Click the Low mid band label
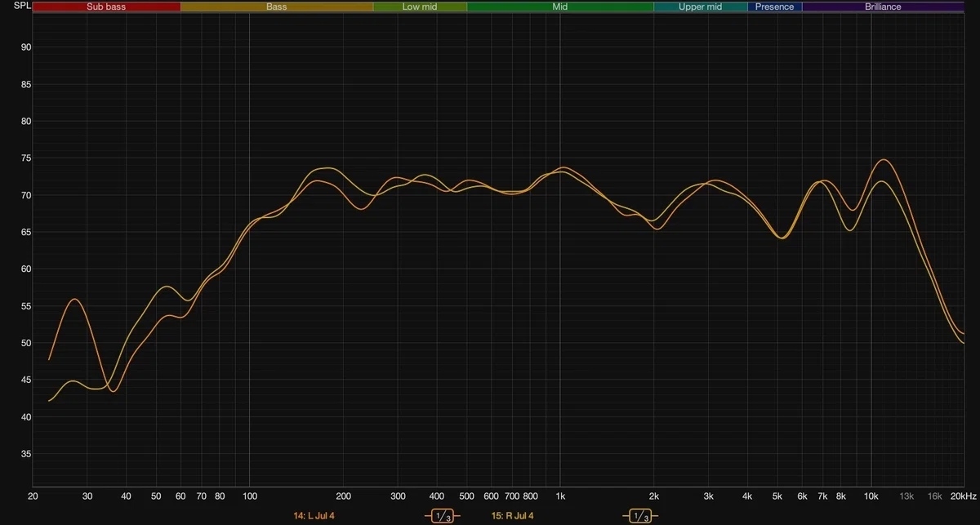Screen dimensions: 980x525 click(420, 7)
